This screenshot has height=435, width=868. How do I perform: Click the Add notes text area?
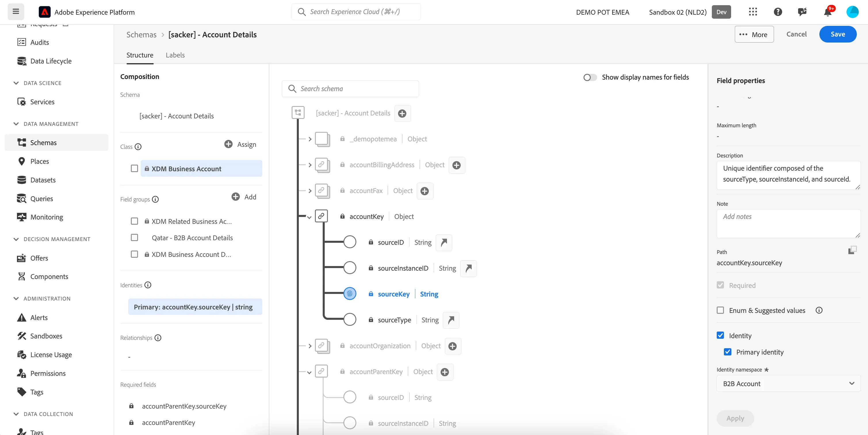(x=788, y=224)
